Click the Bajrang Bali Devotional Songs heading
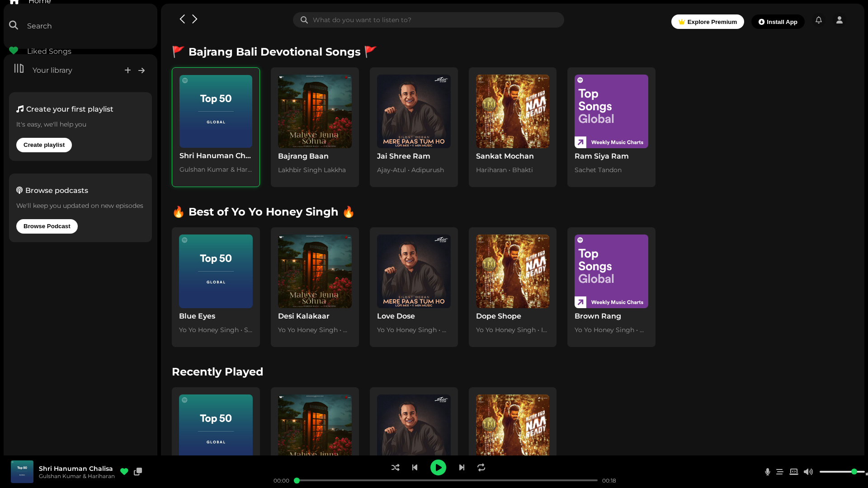868x488 pixels. tap(274, 52)
